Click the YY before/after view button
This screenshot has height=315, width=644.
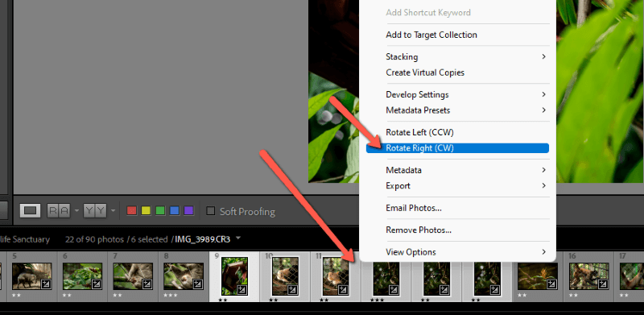click(95, 211)
